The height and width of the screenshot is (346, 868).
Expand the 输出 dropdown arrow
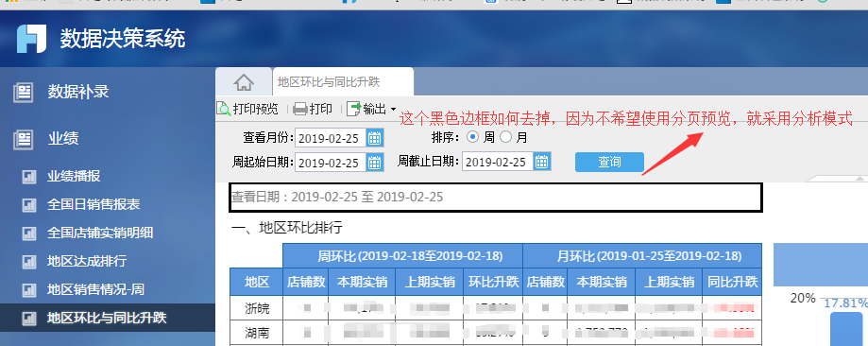393,110
